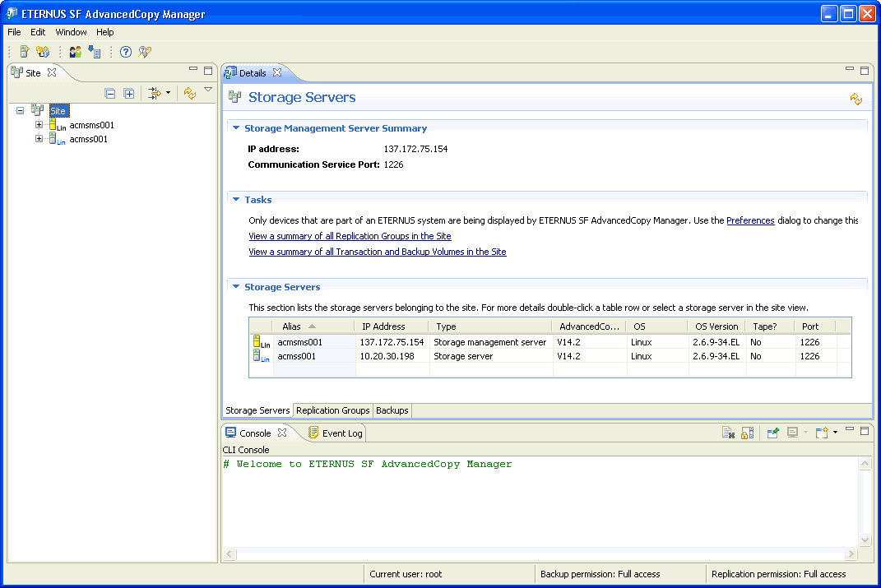Sort the table by Alias column

point(313,326)
